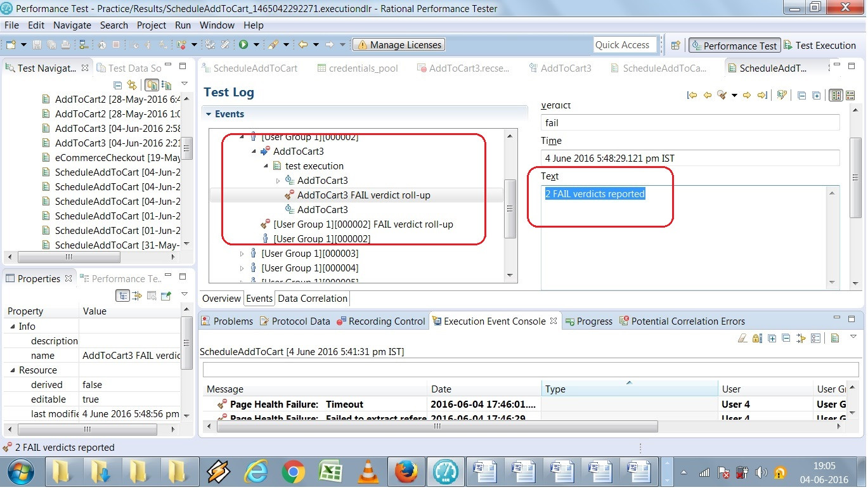Open the Problems view tab

[226, 321]
